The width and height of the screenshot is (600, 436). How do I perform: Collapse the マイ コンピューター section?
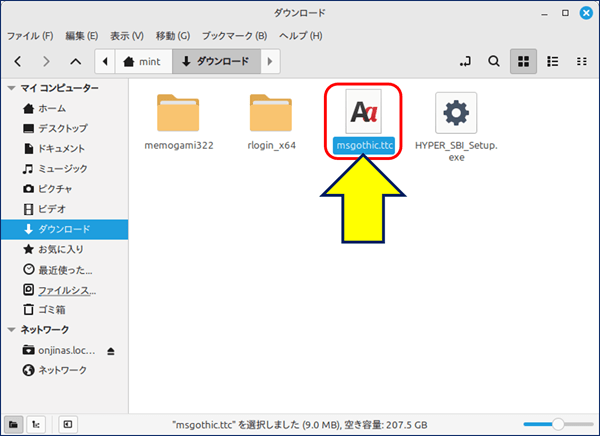[12, 88]
